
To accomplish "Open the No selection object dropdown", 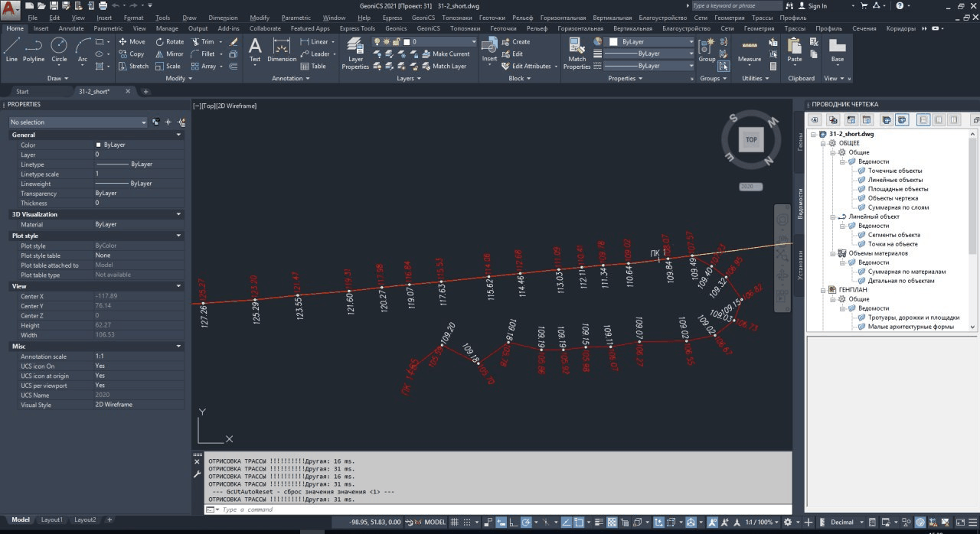I will click(77, 122).
